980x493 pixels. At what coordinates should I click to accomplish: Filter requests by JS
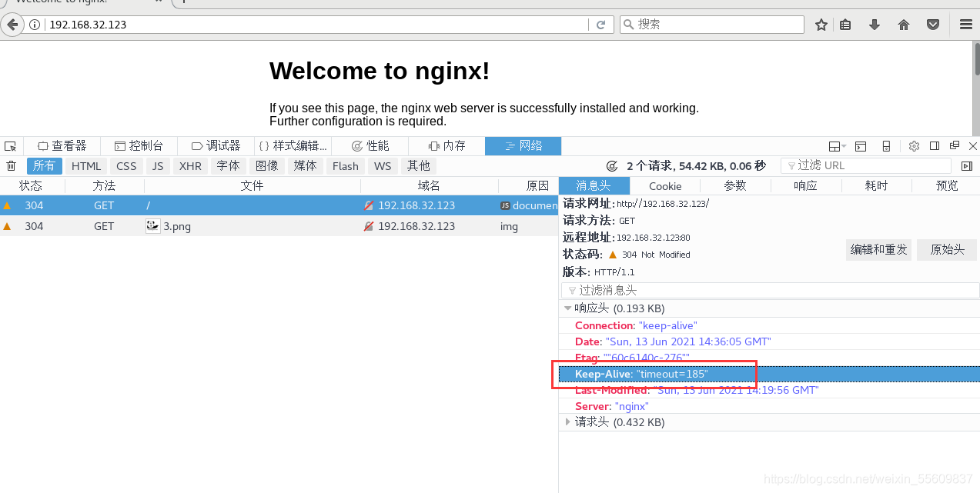(158, 166)
